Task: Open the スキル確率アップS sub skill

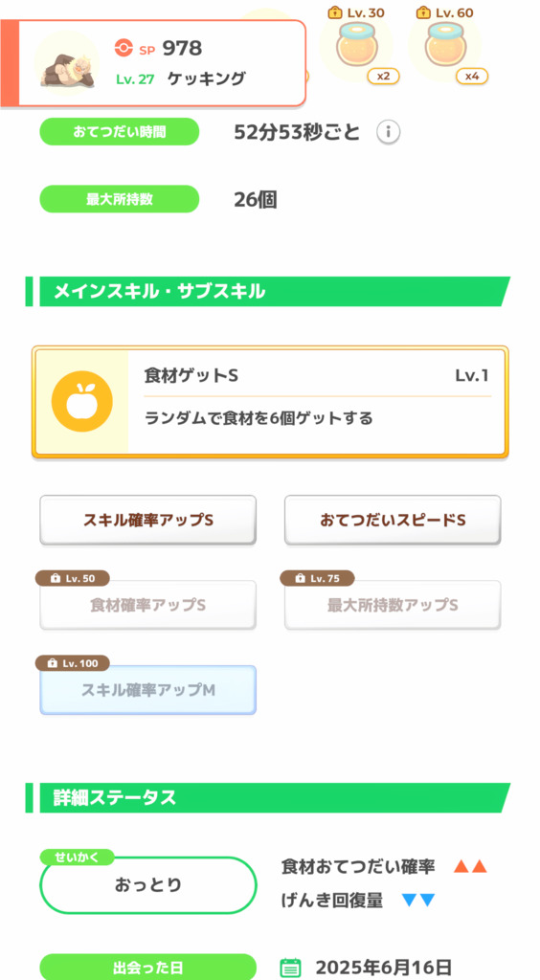Action: 148,520
